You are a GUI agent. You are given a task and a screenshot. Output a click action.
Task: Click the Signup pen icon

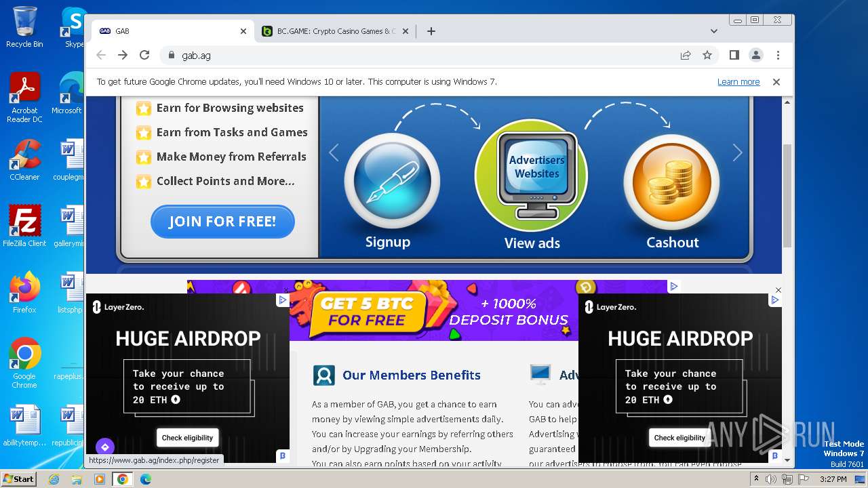click(x=391, y=181)
